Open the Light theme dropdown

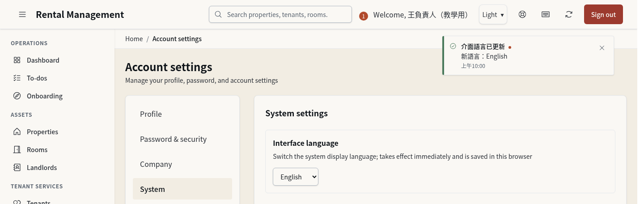[493, 14]
